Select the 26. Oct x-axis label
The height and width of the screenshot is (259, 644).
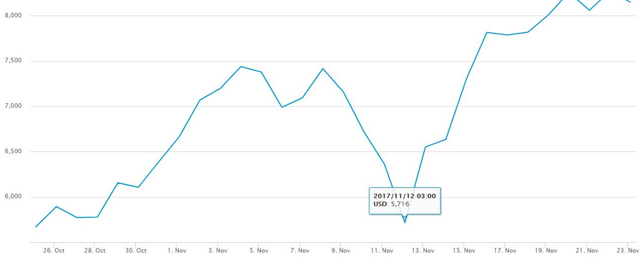point(53,250)
